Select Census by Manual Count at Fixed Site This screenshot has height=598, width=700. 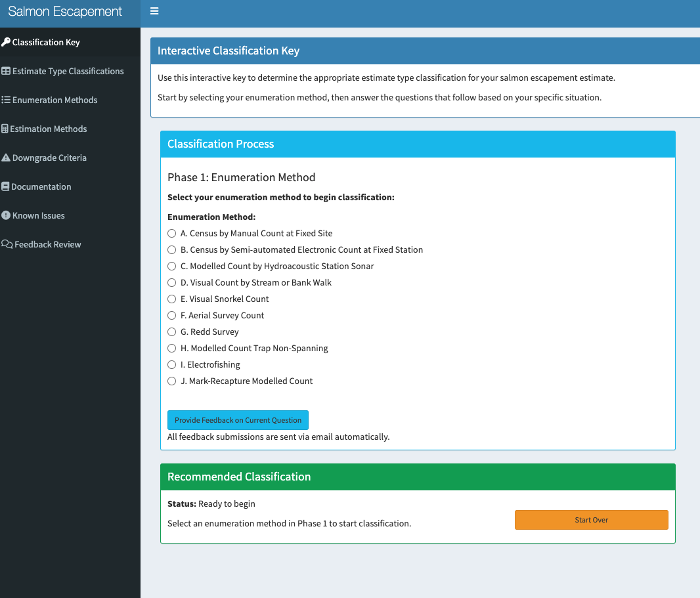171,233
